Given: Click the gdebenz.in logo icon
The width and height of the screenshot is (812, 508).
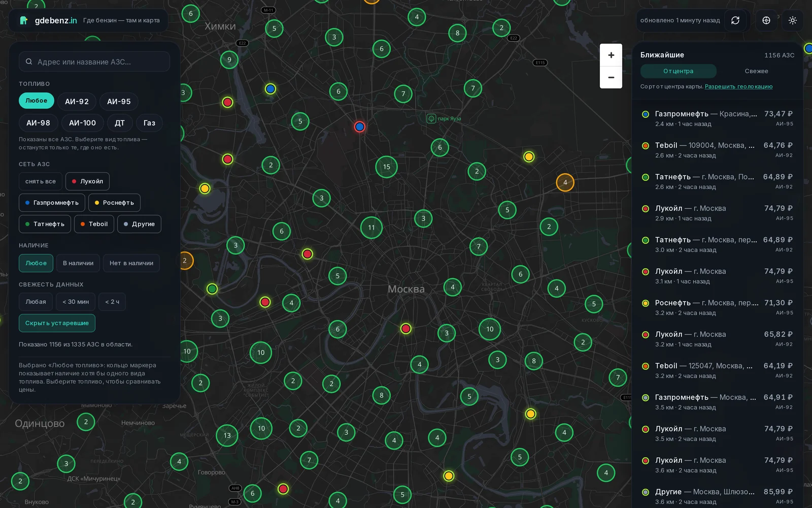Looking at the screenshot, I should click(24, 20).
